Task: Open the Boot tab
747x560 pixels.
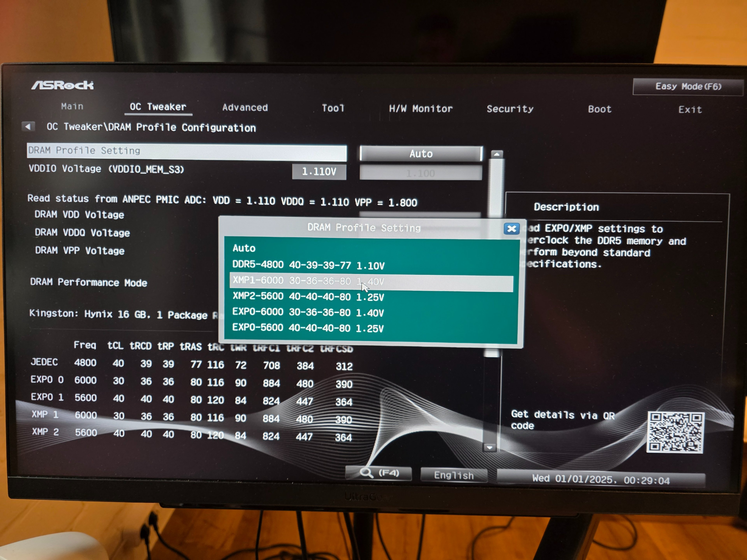Action: (x=599, y=109)
